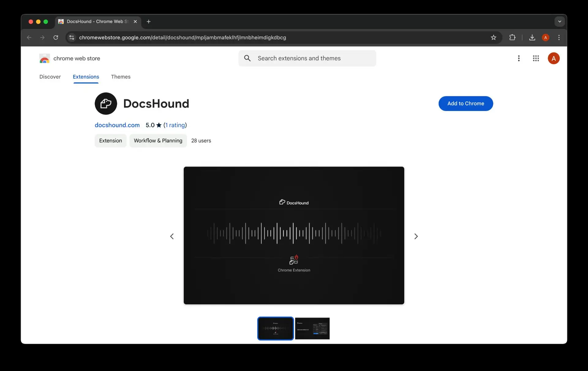Click the main DocsHound preview image

(294, 235)
